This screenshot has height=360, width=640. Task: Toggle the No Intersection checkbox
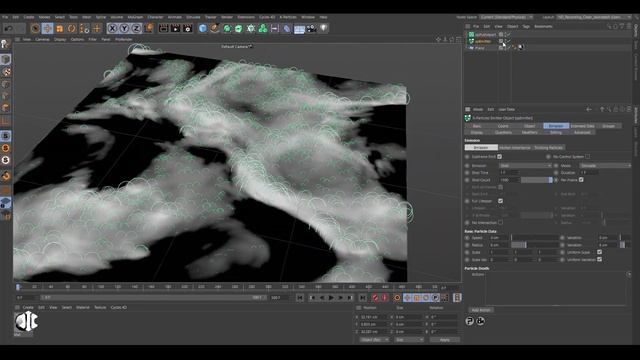pyautogui.click(x=500, y=222)
